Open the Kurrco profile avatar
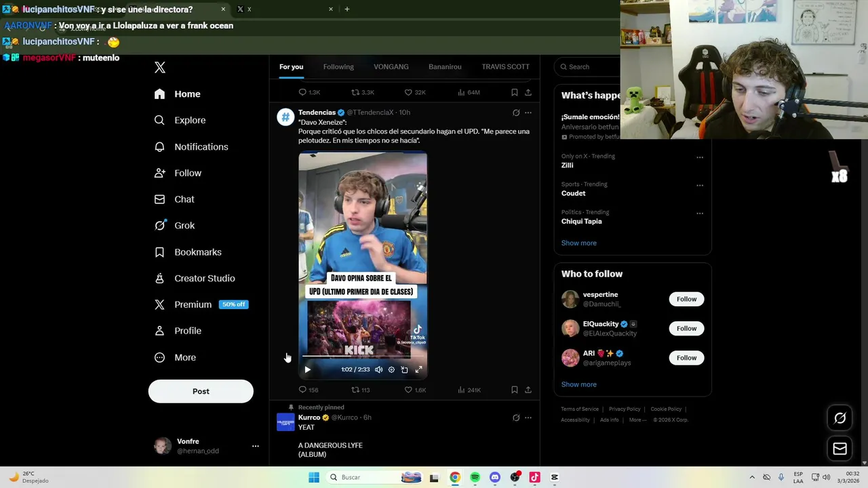This screenshot has height=488, width=868. tap(285, 422)
